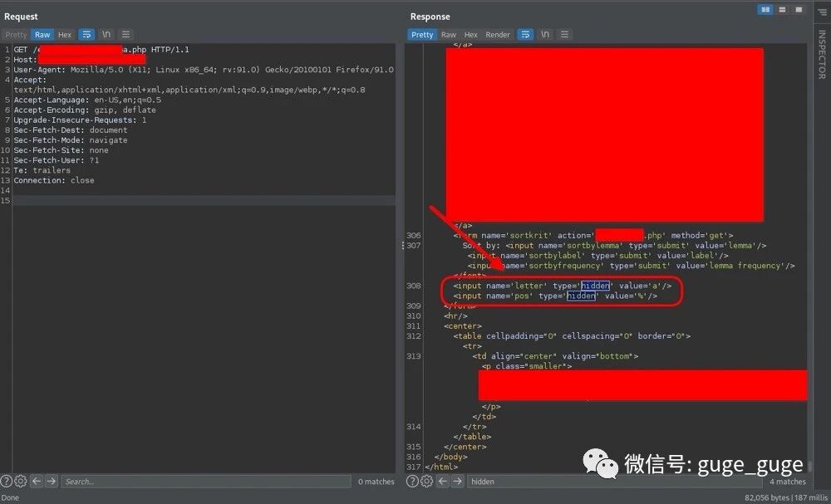Click the Accept-Encoding: gzip, deflate line
831x504 pixels.
[85, 110]
